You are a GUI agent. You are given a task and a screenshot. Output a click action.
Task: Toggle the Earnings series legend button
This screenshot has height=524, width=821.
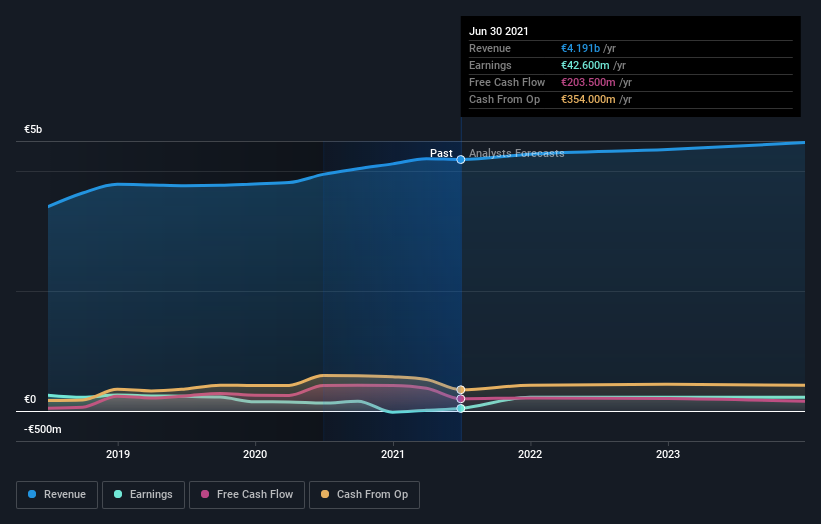tap(143, 495)
